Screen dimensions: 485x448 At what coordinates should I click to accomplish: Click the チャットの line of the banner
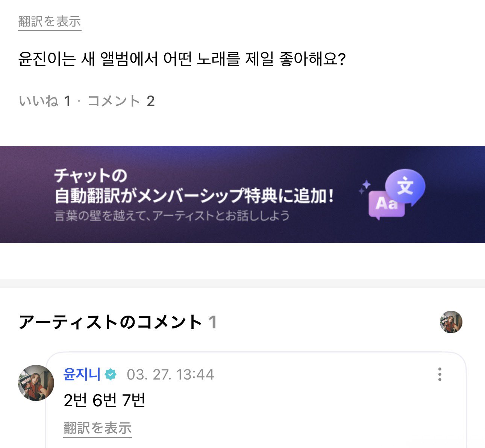pos(91,176)
